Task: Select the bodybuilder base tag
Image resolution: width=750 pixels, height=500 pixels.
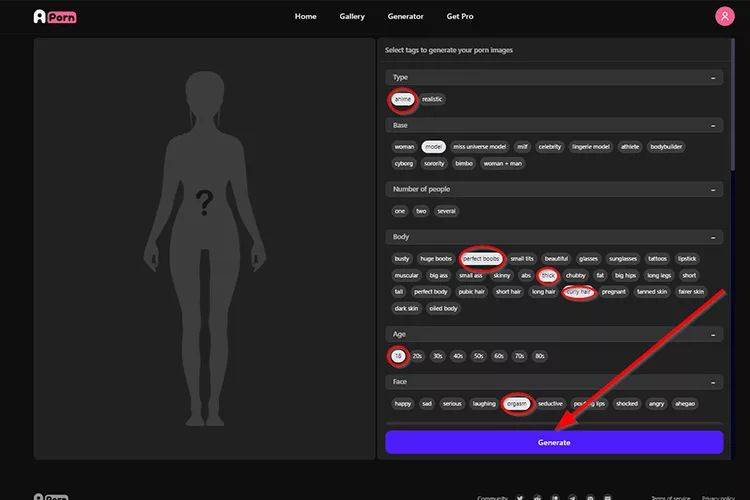Action: click(666, 147)
